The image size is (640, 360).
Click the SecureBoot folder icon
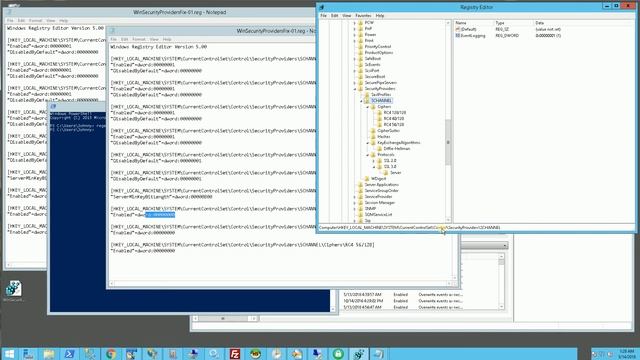(360, 77)
